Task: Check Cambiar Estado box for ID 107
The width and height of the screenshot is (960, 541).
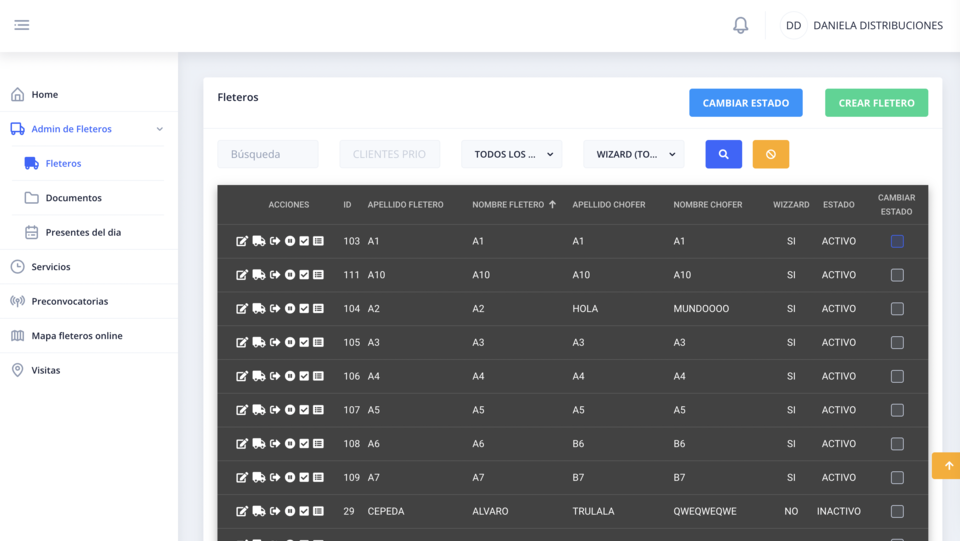Action: tap(897, 409)
